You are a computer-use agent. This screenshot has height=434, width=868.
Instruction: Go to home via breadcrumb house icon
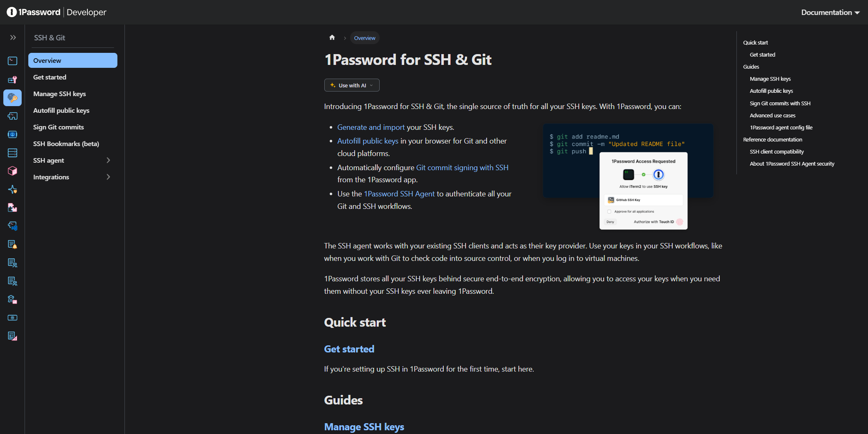point(332,37)
